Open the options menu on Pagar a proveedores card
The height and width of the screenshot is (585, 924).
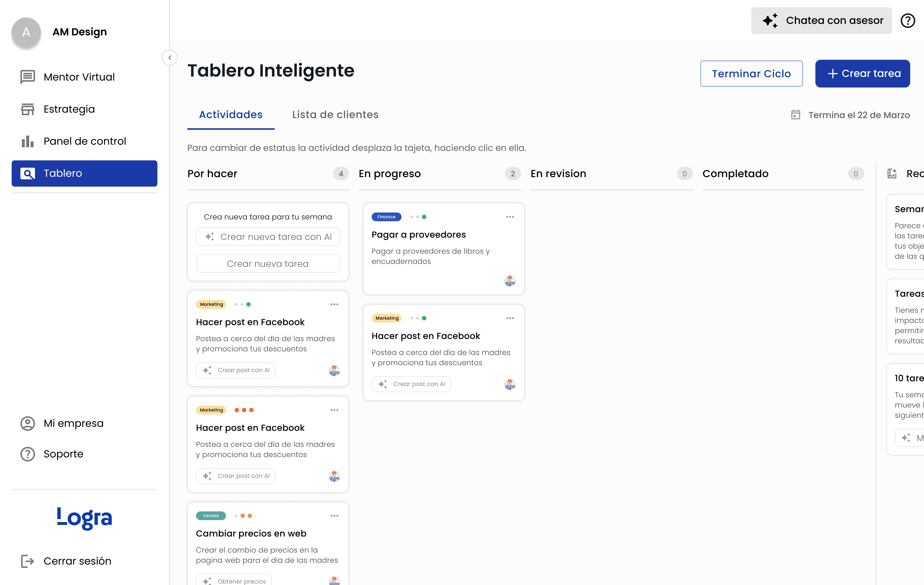click(510, 217)
